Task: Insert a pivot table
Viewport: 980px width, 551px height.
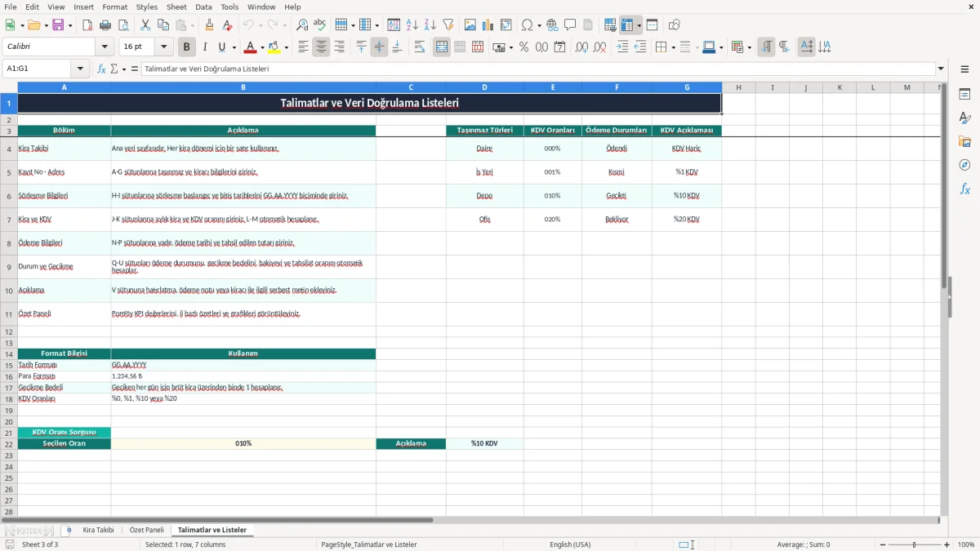Action: pyautogui.click(x=506, y=25)
